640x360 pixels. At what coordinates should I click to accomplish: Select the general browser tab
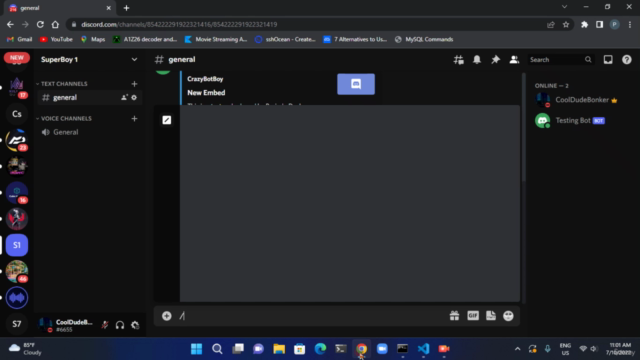tap(60, 8)
